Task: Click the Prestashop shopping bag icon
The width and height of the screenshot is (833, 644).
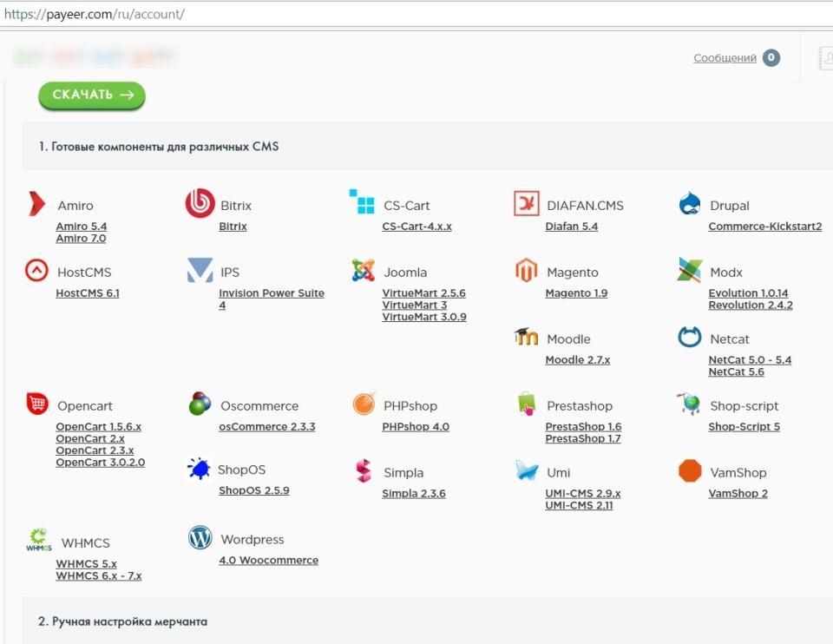Action: (x=526, y=404)
